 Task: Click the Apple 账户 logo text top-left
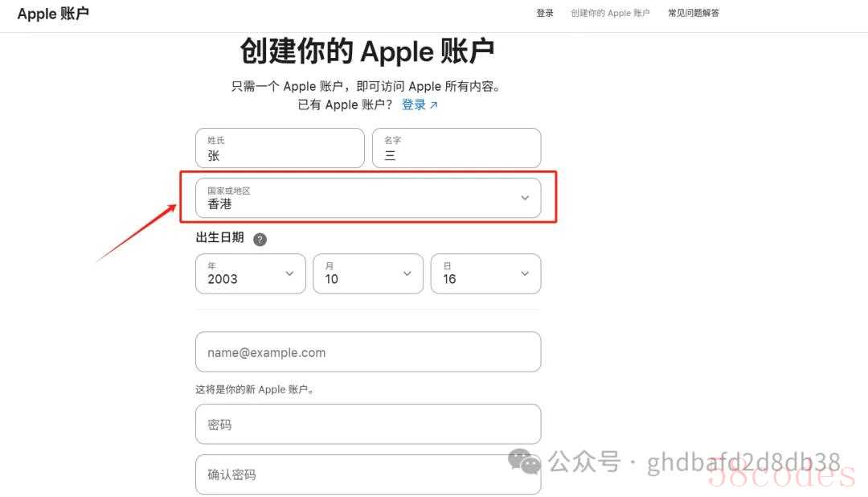coord(53,14)
